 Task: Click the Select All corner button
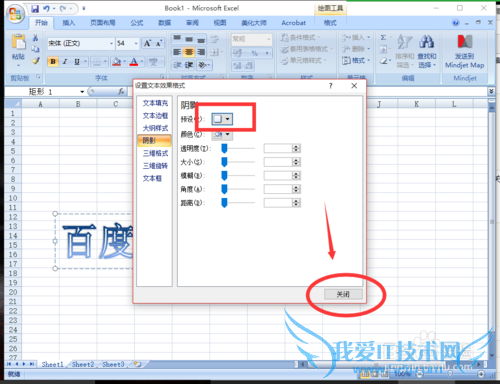click(13, 104)
